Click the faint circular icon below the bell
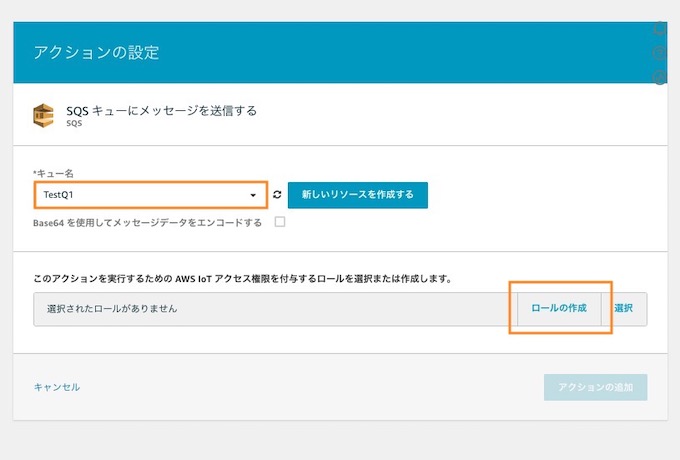Viewport: 680px width, 460px height. [x=660, y=53]
